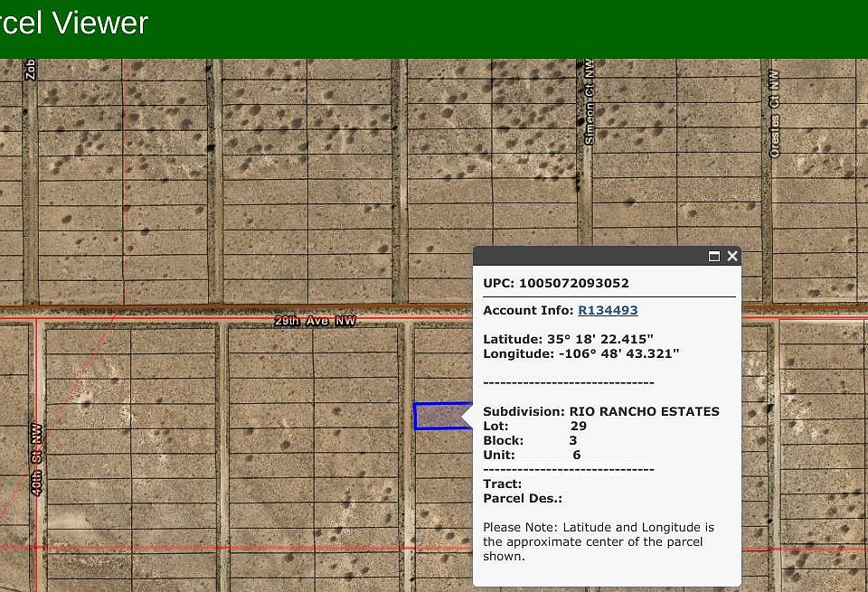
Task: Click the Unit: 6 value
Action: (x=577, y=455)
